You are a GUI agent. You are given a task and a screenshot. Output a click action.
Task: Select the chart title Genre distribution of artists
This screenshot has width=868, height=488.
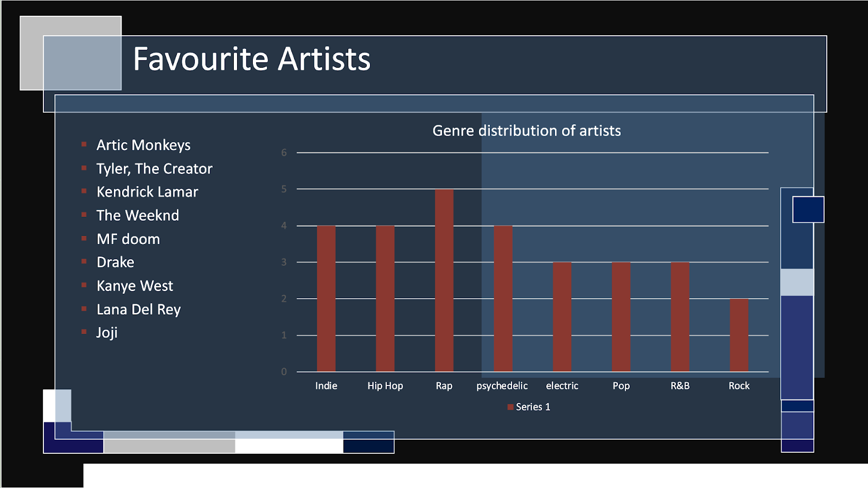coord(526,131)
